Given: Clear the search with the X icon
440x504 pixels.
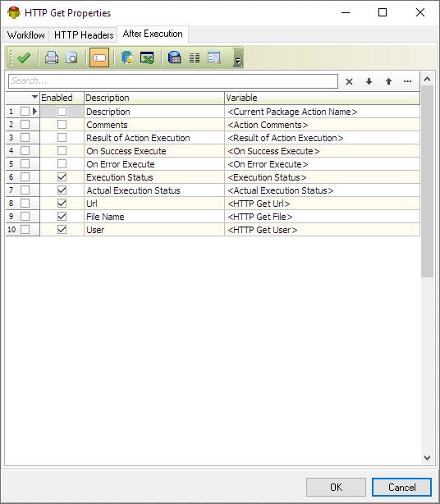Looking at the screenshot, I should pos(349,81).
